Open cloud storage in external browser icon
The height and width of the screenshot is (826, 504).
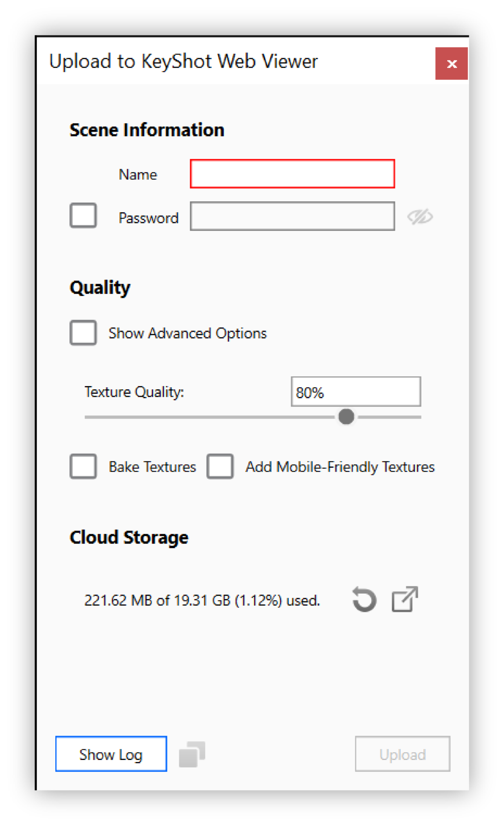(x=404, y=599)
